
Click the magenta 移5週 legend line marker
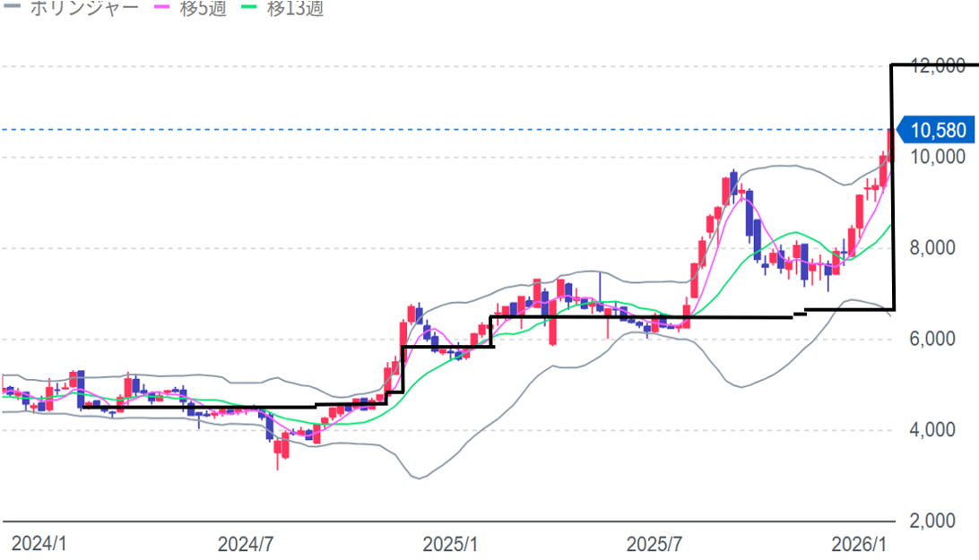coord(164,9)
